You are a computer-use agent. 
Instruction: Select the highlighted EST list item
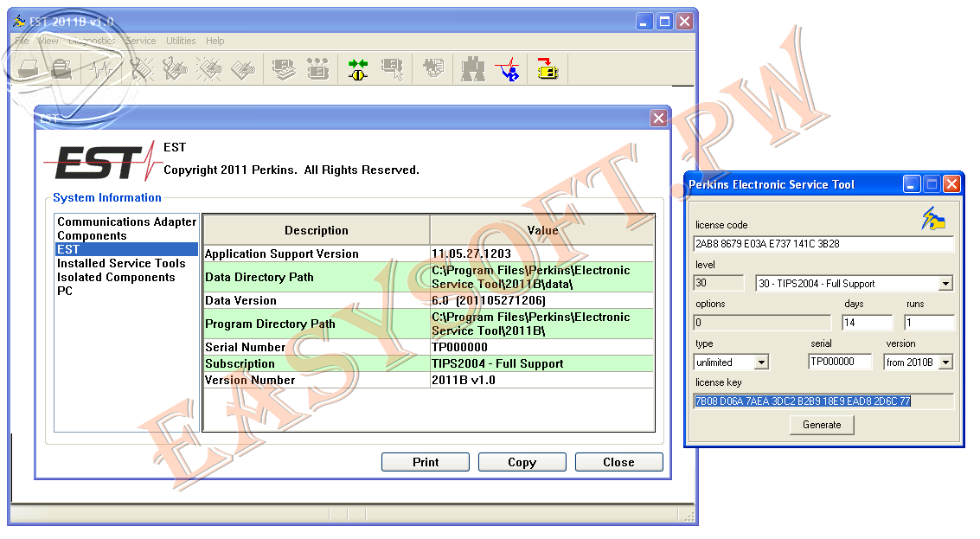tap(127, 249)
